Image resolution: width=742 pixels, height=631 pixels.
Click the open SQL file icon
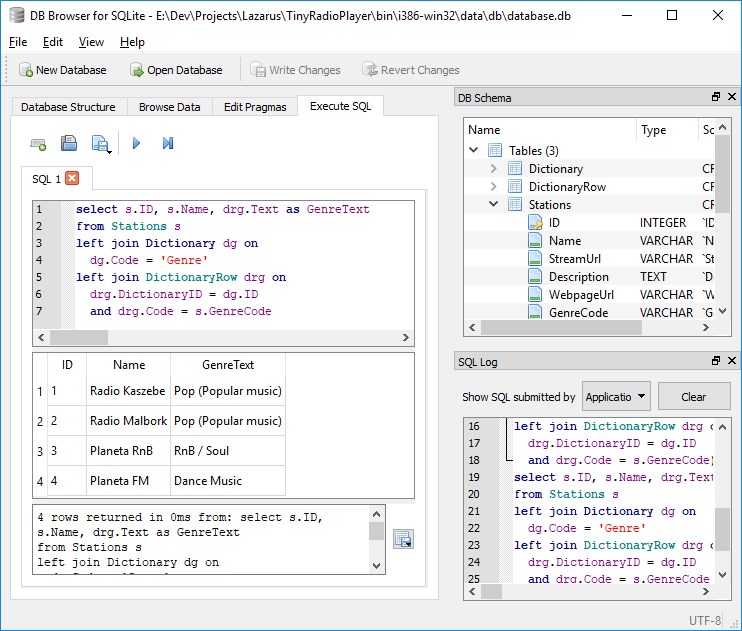pyautogui.click(x=69, y=143)
